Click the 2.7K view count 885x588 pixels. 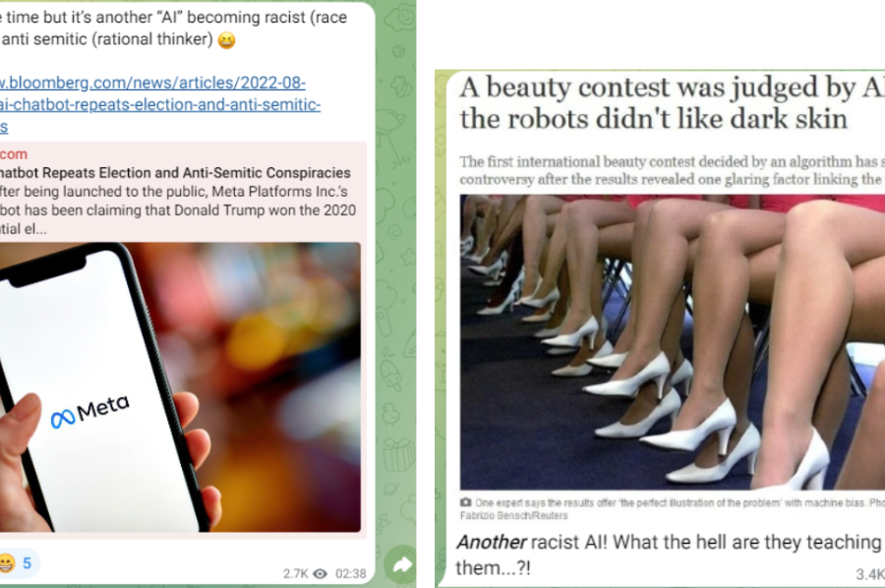point(295,574)
